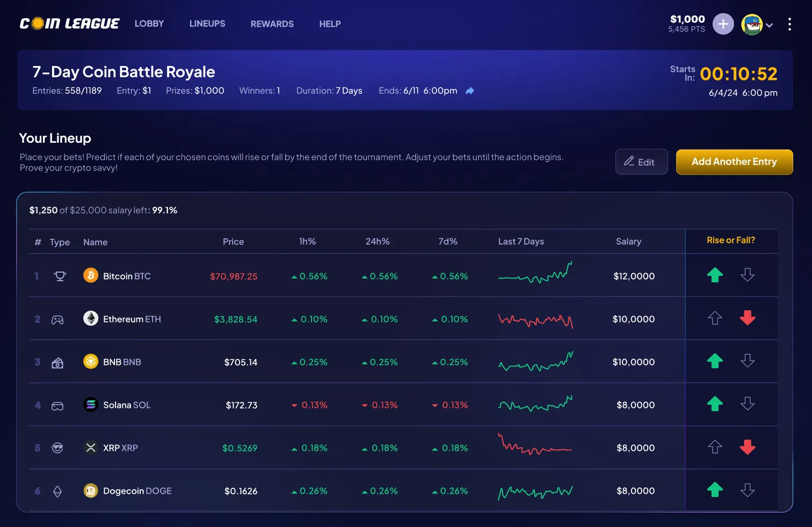Click Add Another Entry button

(x=735, y=162)
